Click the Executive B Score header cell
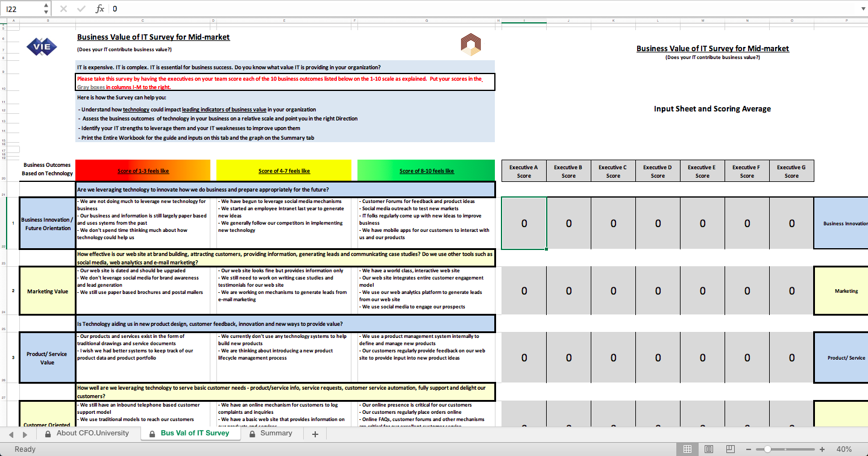 point(568,171)
